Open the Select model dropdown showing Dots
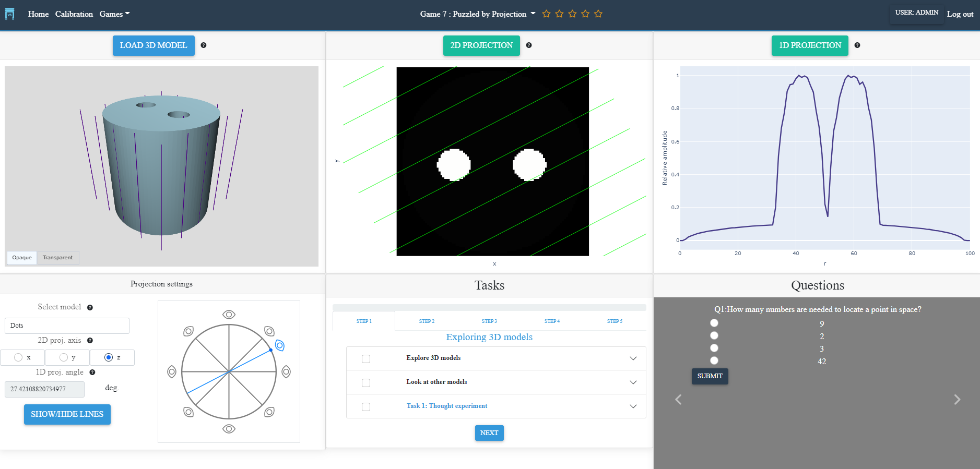This screenshot has height=469, width=980. pos(67,326)
